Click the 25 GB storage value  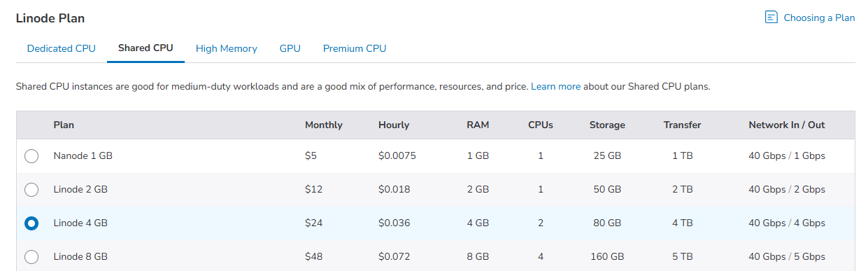607,155
